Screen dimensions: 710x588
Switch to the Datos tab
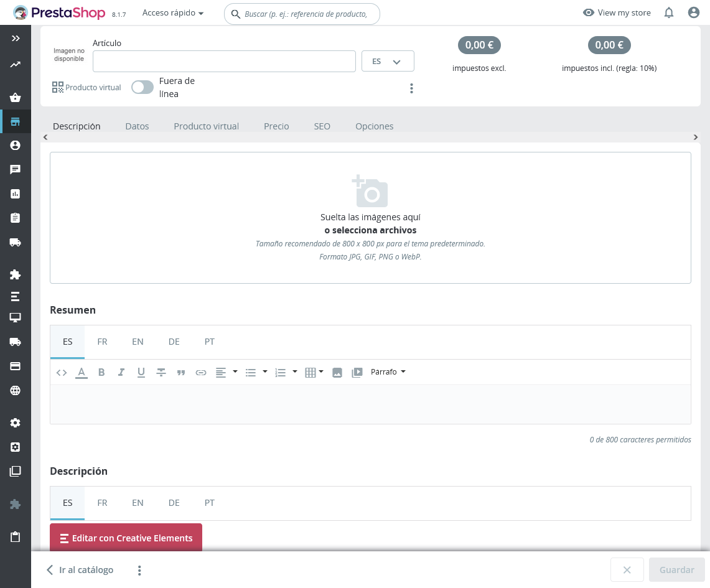(137, 126)
